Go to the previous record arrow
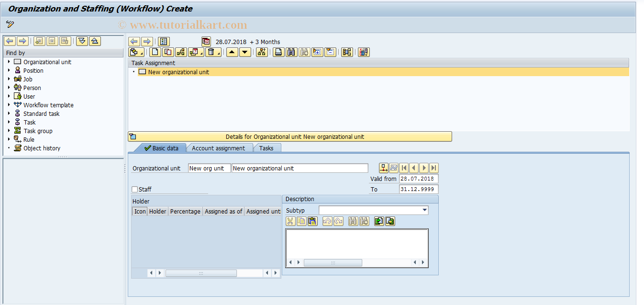 [414, 168]
